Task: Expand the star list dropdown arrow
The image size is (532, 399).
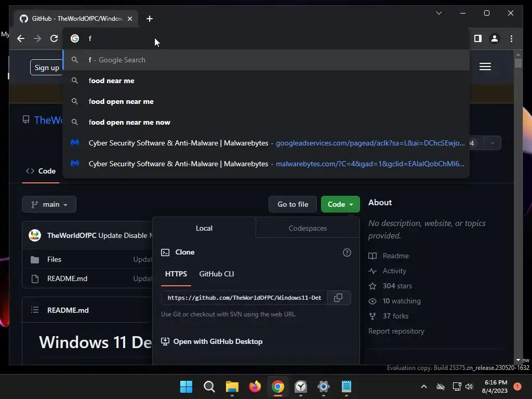Action: click(493, 143)
